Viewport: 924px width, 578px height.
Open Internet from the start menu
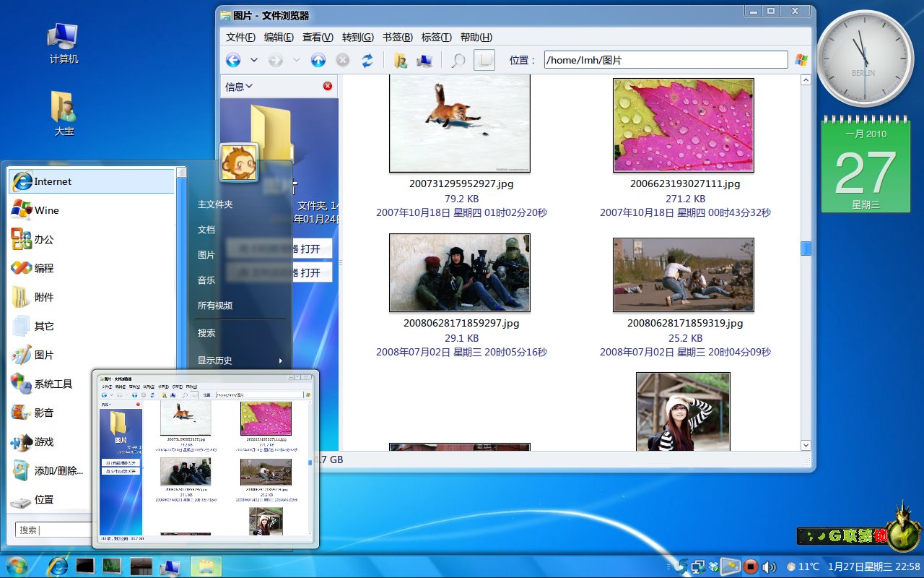tap(92, 181)
